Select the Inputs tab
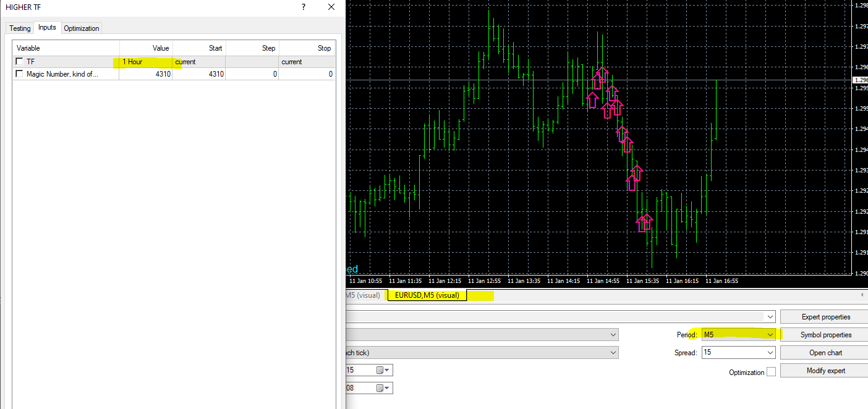The width and height of the screenshot is (868, 409). pyautogui.click(x=47, y=27)
